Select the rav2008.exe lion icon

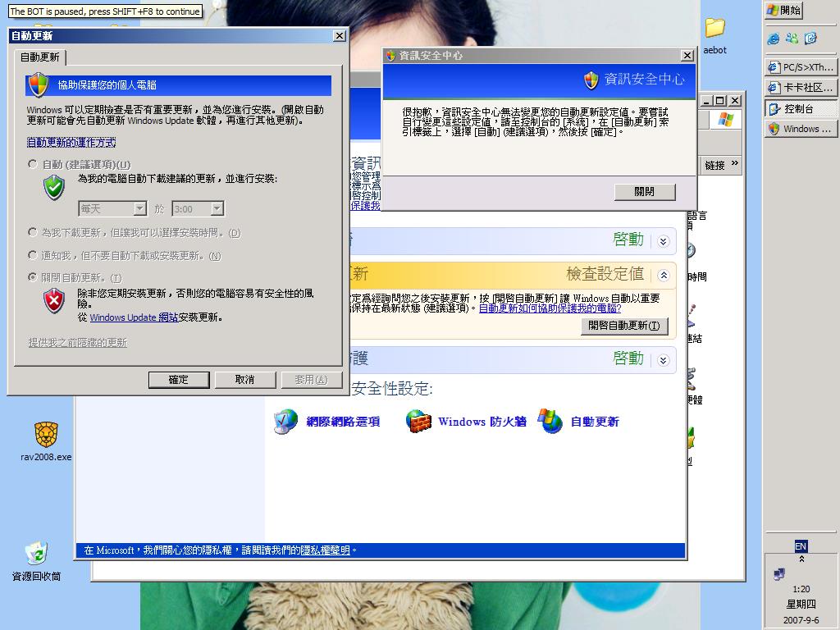[x=46, y=434]
